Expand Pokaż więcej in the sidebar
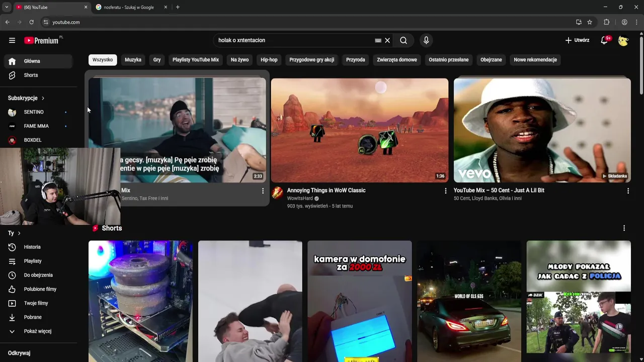This screenshot has width=644, height=362. [39, 331]
